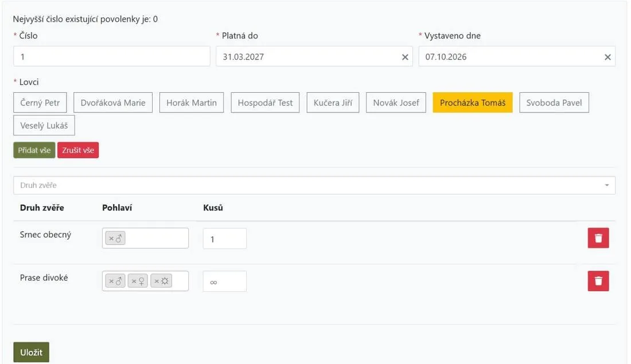Image resolution: width=631 pixels, height=364 pixels.
Task: Click the 'Druh zvěře' column header
Action: pyautogui.click(x=42, y=208)
